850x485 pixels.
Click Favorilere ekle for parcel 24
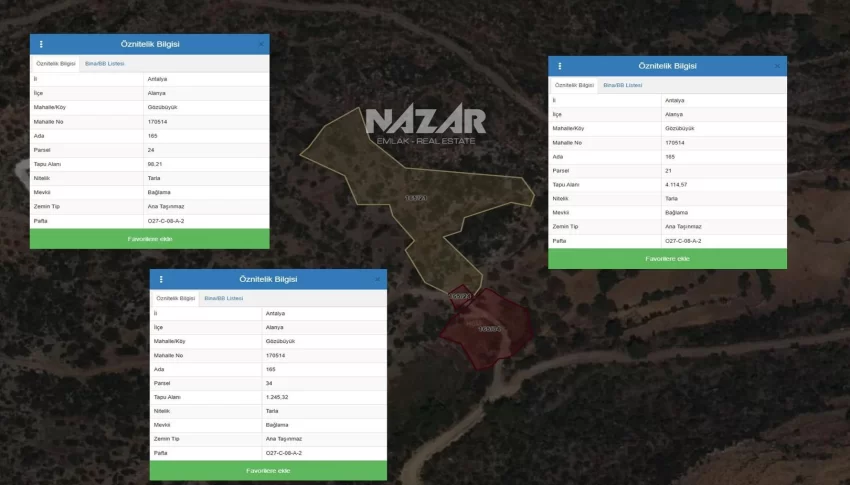click(x=149, y=239)
